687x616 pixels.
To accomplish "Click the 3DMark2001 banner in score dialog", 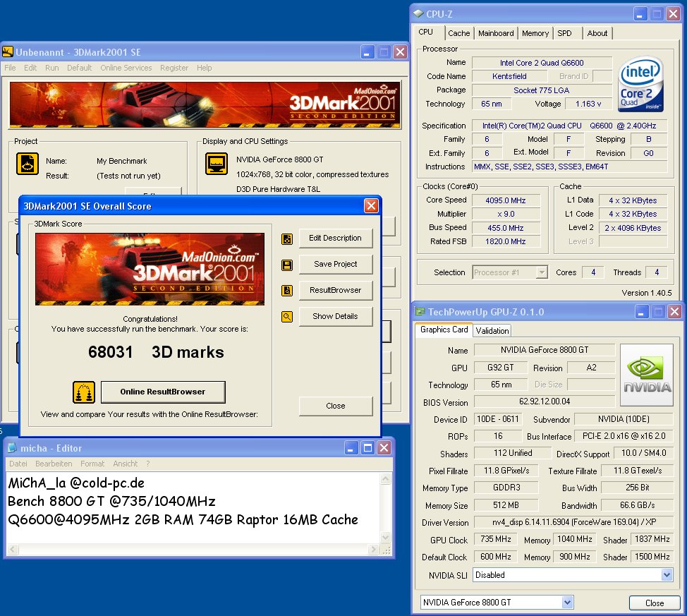I will pyautogui.click(x=150, y=269).
